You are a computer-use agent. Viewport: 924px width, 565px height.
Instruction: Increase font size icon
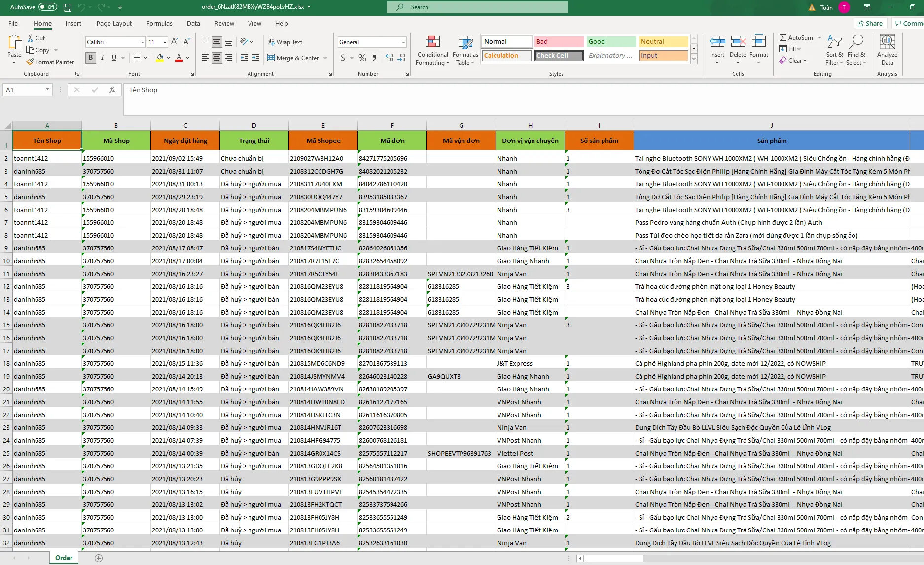coord(175,42)
